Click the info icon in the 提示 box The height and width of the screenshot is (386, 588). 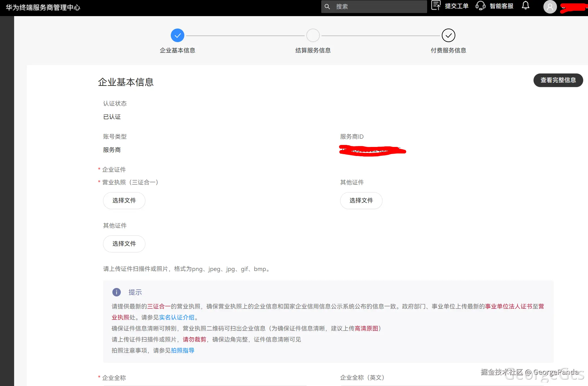116,292
